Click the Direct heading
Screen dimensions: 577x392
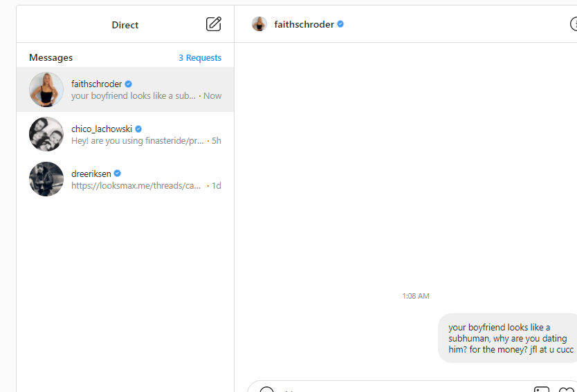pos(125,25)
